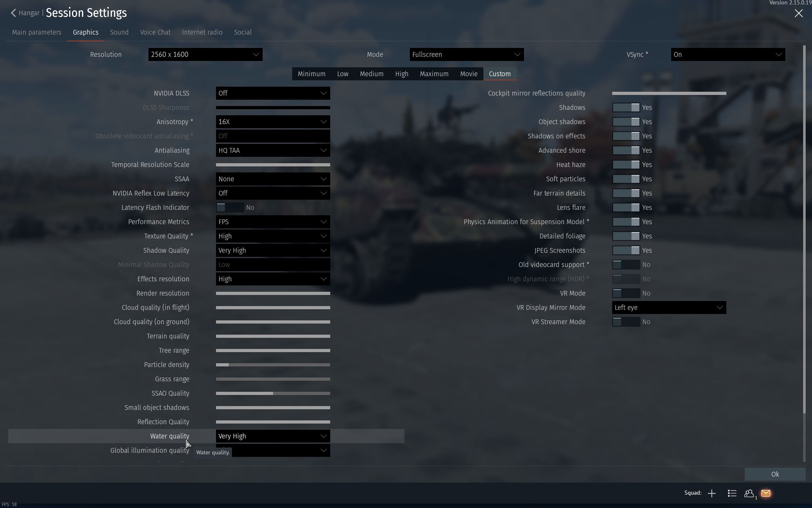
Task: Select Maximum graphics preset
Action: pyautogui.click(x=434, y=74)
